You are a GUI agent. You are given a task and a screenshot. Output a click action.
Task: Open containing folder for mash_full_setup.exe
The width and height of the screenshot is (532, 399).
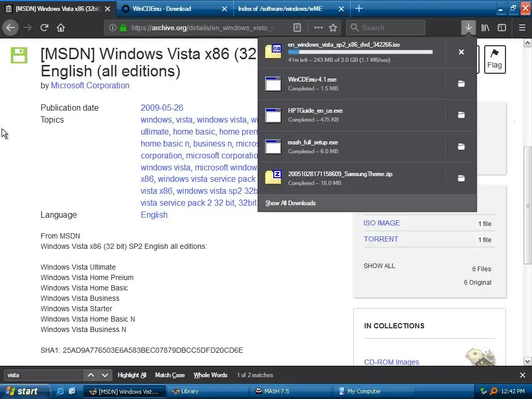pos(461,147)
